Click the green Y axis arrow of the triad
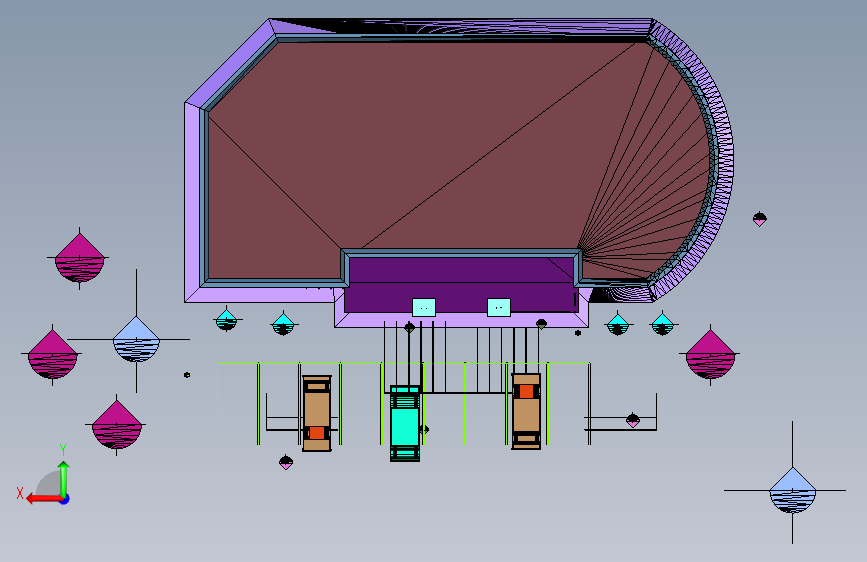 (x=64, y=478)
